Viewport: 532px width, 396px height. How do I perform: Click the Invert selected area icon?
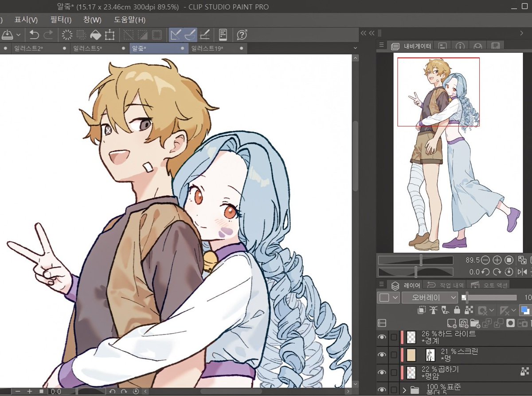[142, 35]
